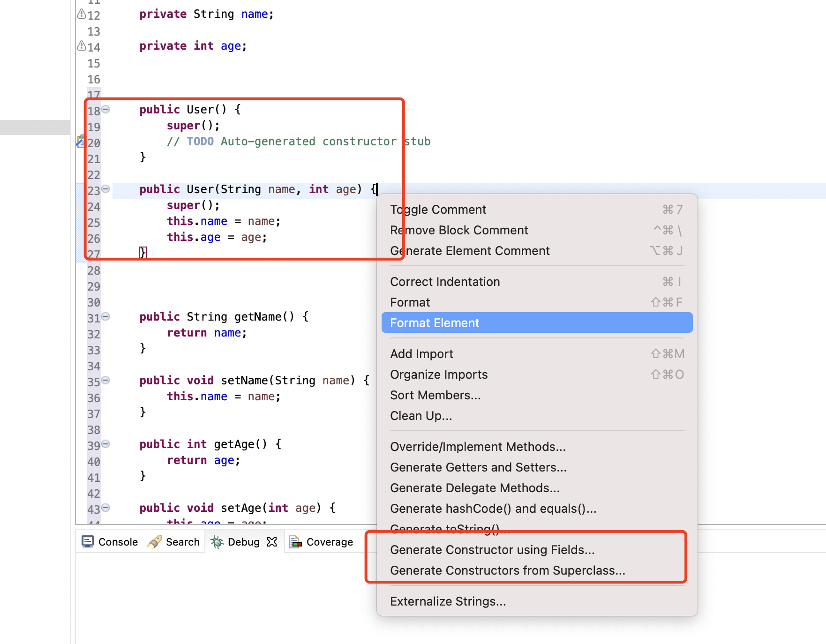826x644 pixels.
Task: Open the Debug tab
Action: tap(244, 542)
